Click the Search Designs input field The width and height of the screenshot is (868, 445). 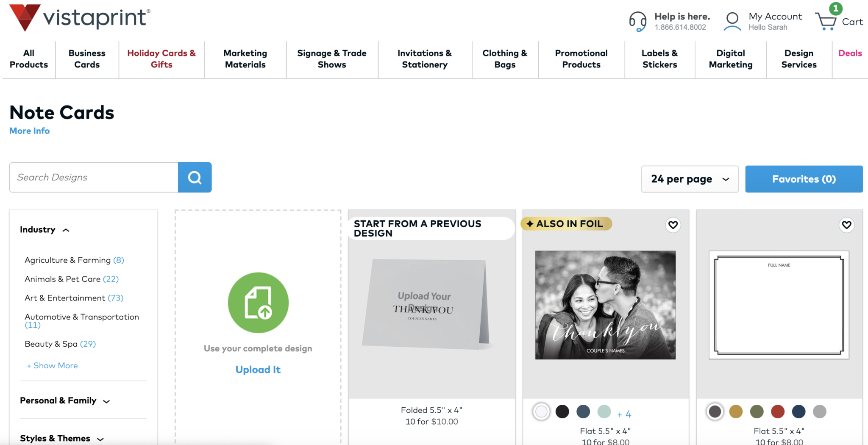point(94,177)
